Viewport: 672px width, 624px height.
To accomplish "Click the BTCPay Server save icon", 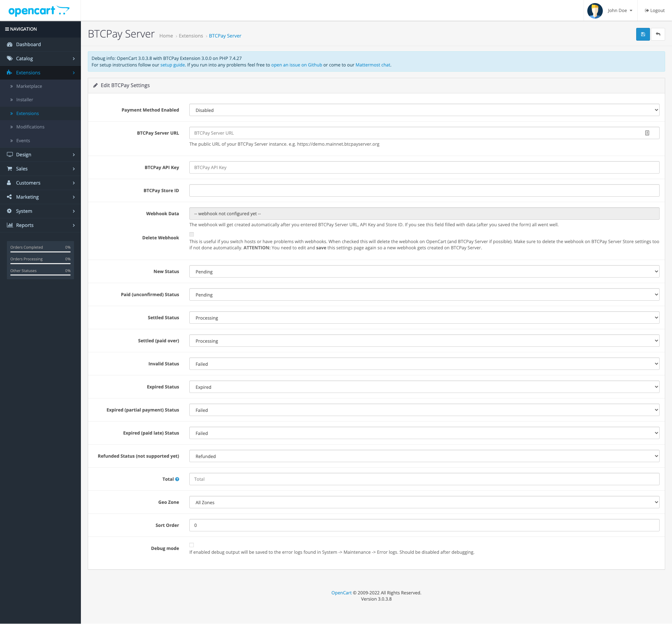I will (643, 34).
